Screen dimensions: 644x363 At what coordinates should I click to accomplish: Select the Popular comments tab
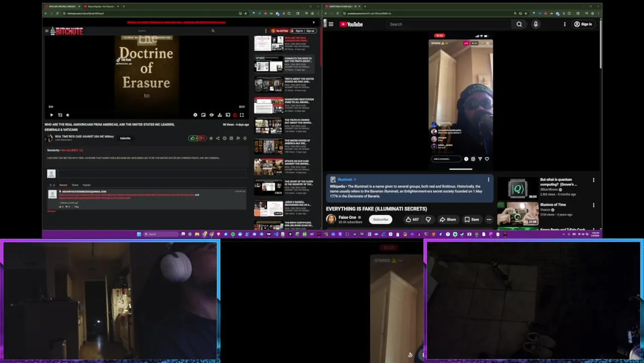pos(87,185)
